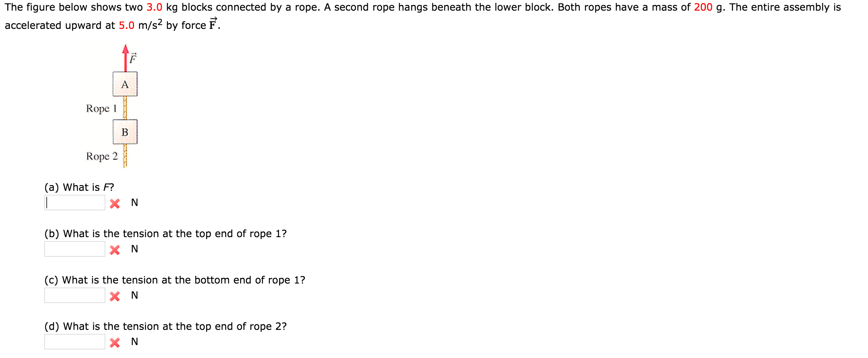Click the N unit label after answer (d)
This screenshot has width=868, height=358.
pyautogui.click(x=134, y=342)
